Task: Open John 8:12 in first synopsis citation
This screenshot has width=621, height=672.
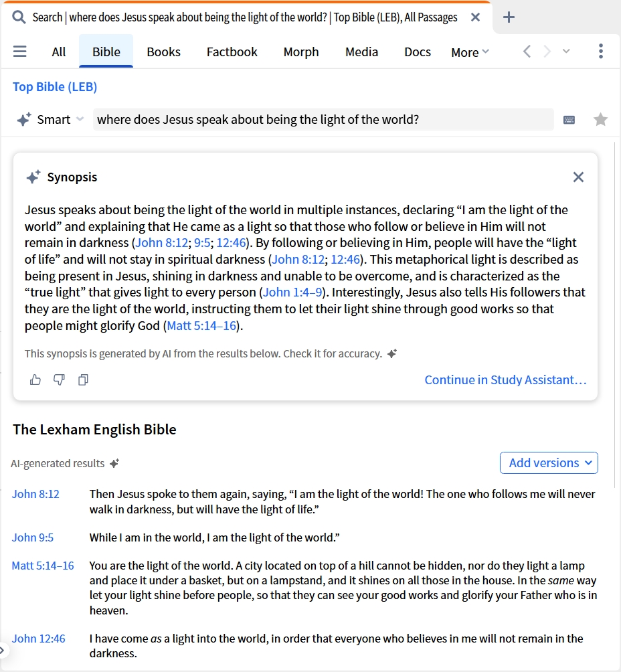Action: point(161,242)
